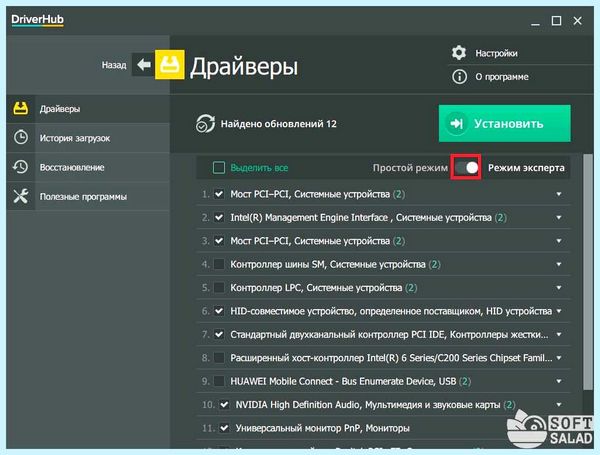This screenshot has height=455, width=600.
Task: Select Простой режим label
Action: (x=410, y=168)
